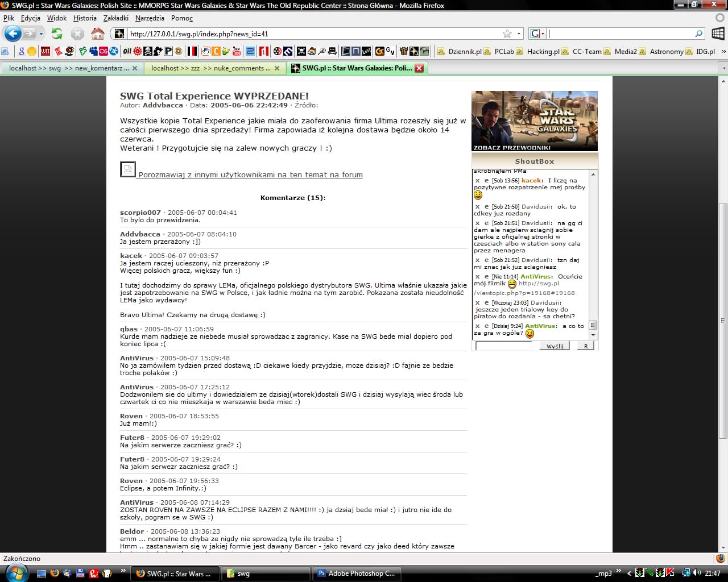This screenshot has width=728, height=582.
Task: Expand the back/forward history dropdown arrow
Action: (x=41, y=34)
